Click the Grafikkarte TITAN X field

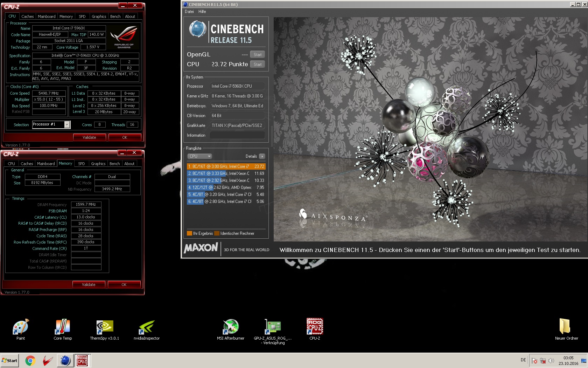click(x=237, y=125)
